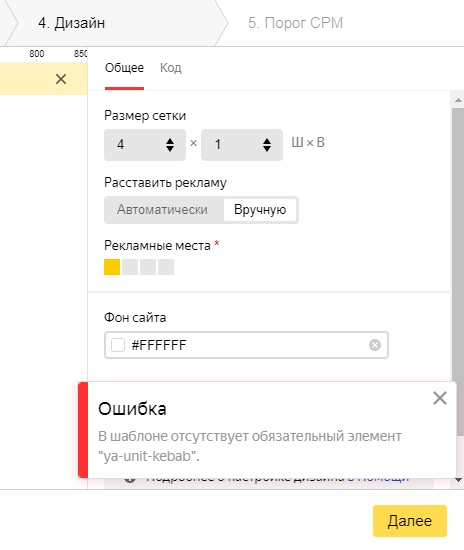This screenshot has height=550, width=464.
Task: Click the height selector arrows icon
Action: click(x=267, y=145)
